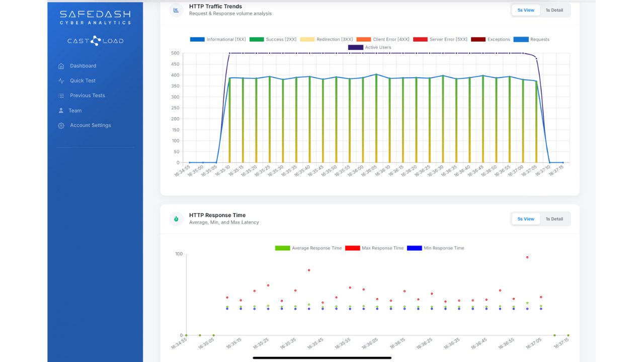Click the HTTP Response Time title
Screen dimensions: 644x362
[x=217, y=215]
